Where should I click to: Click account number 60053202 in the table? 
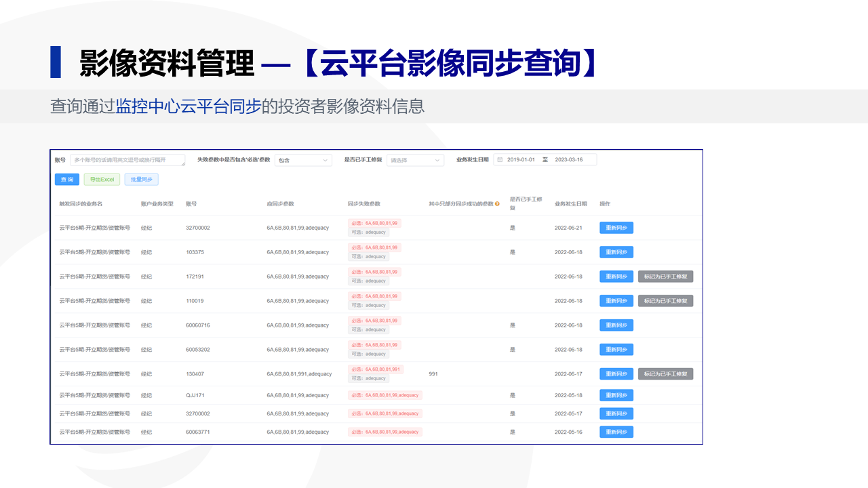click(198, 350)
